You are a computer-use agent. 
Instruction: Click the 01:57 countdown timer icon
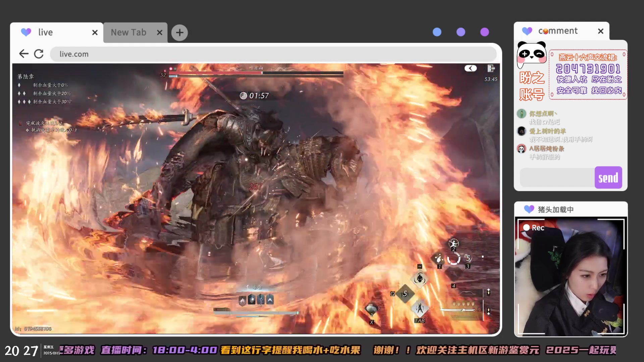(x=243, y=96)
